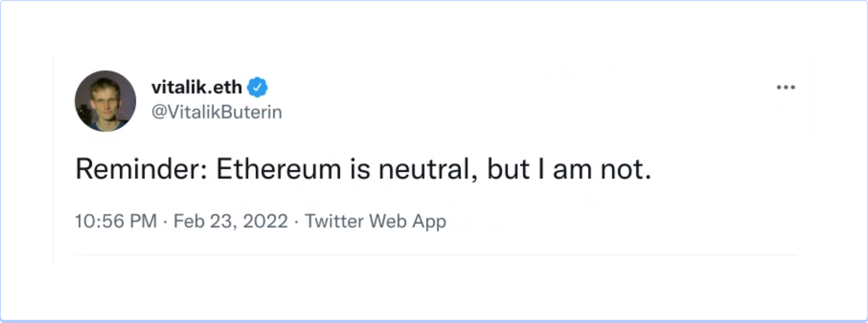The width and height of the screenshot is (868, 323).
Task: Click the middle dot of the ellipsis icon
Action: coord(785,87)
